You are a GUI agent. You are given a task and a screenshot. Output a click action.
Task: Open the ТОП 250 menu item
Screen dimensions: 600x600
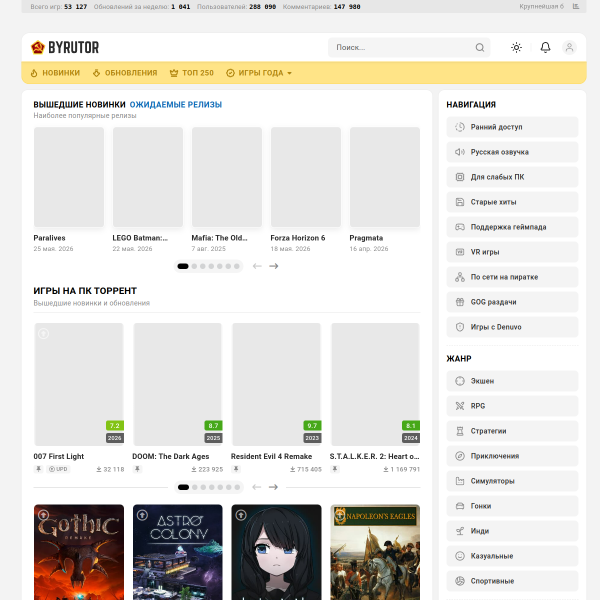coord(192,73)
